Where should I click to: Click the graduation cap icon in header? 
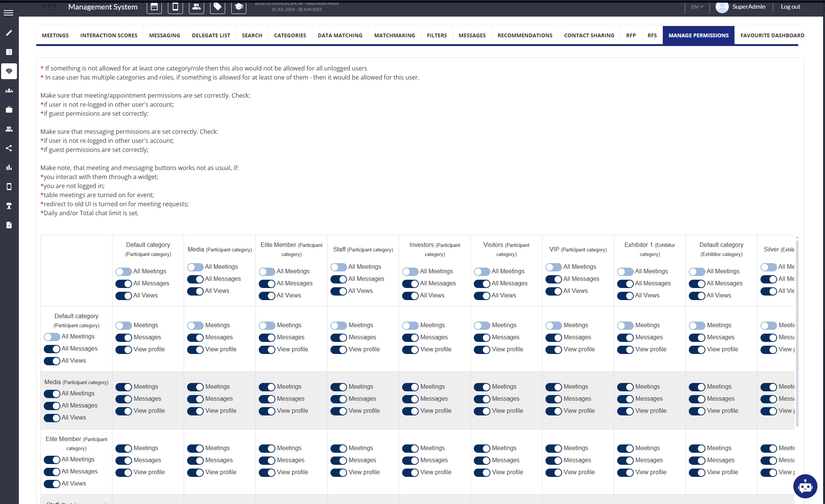238,7
